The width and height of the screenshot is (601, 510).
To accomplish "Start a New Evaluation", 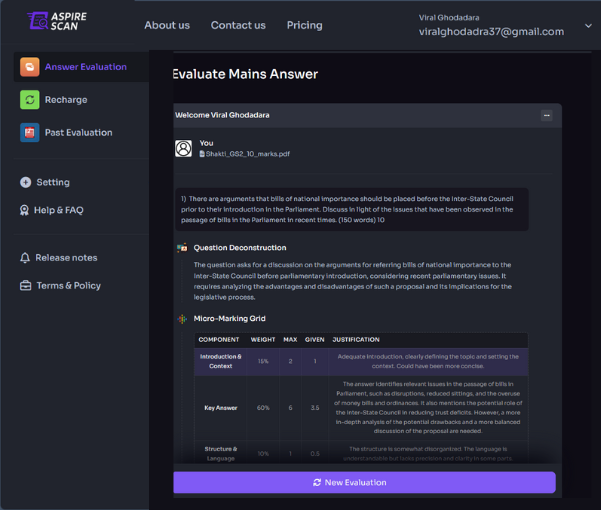I will pyautogui.click(x=364, y=482).
